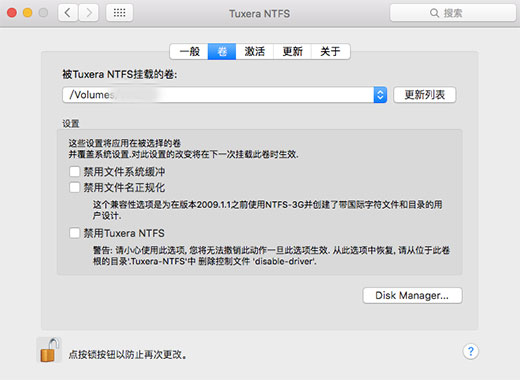Viewport: 520px width, 380px height.
Task: Go forward with the right arrow button
Action: 88,13
